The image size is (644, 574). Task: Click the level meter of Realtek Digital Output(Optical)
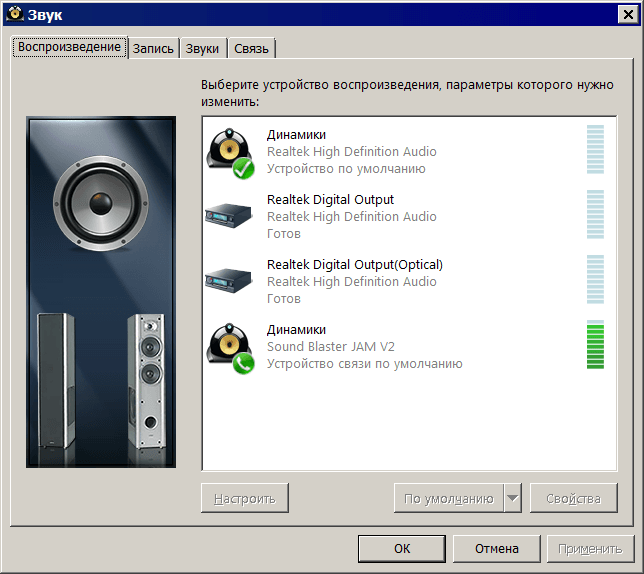[595, 279]
